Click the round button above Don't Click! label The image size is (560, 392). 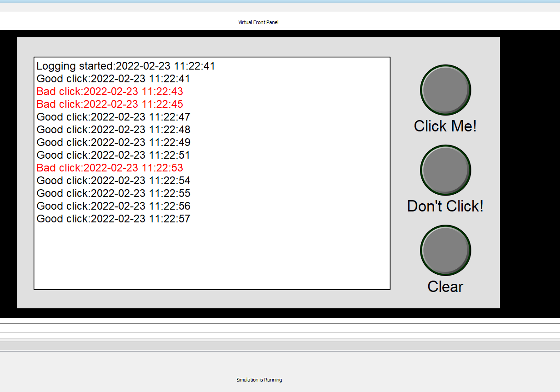click(445, 170)
